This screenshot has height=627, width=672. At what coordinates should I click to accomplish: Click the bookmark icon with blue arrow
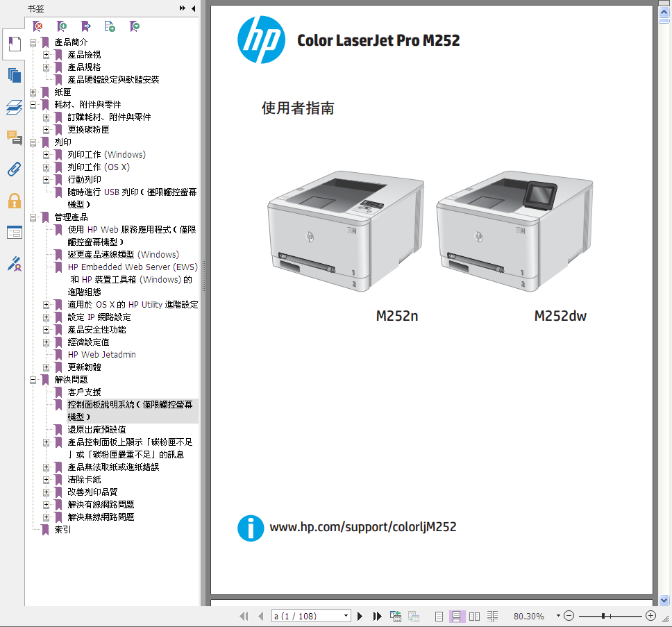tap(86, 26)
